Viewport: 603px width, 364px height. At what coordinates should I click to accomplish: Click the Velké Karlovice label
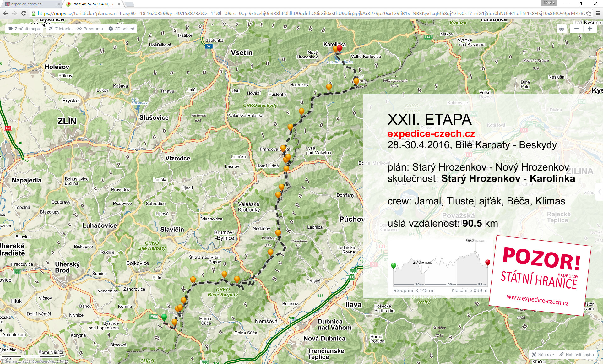(366, 57)
